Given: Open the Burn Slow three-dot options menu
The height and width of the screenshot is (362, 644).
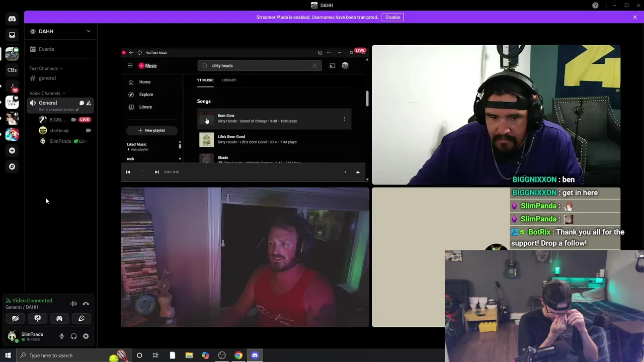Looking at the screenshot, I should (345, 119).
